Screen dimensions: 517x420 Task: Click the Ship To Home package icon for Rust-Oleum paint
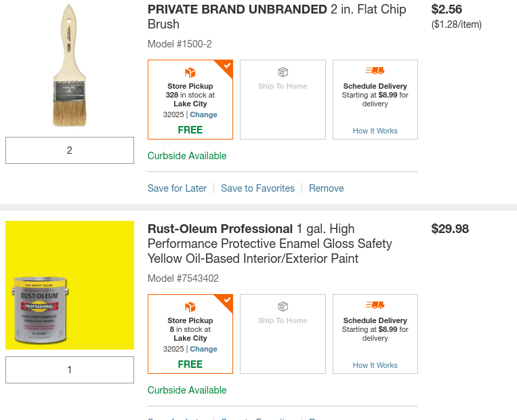click(283, 307)
